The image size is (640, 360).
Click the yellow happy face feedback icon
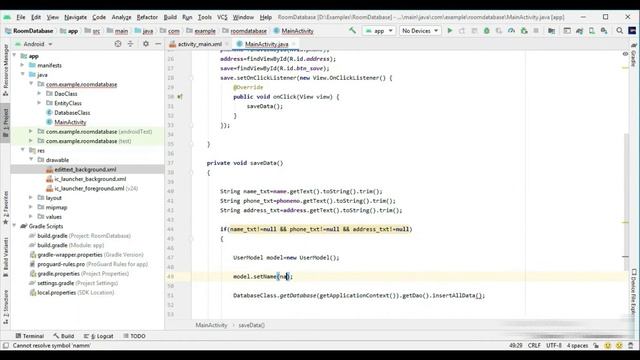tap(608, 345)
